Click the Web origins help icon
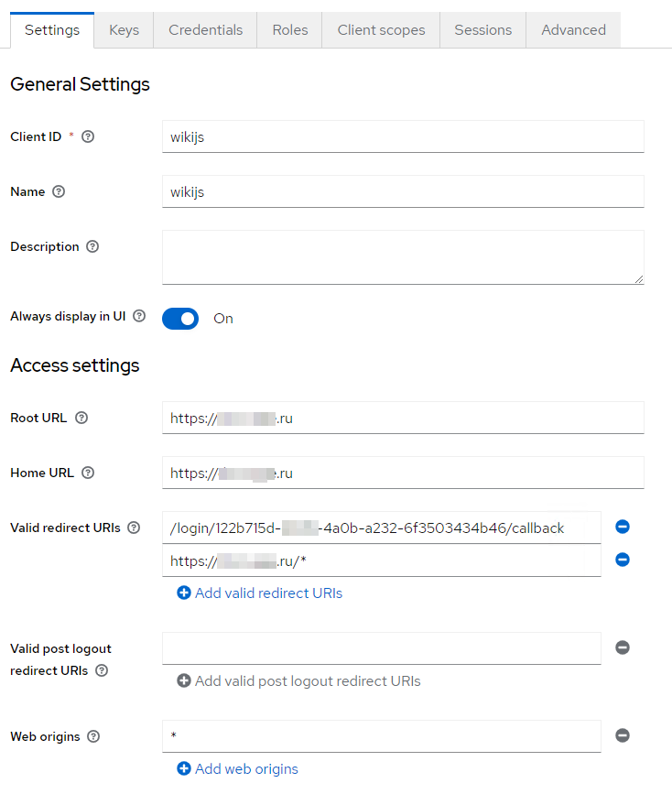The height and width of the screenshot is (794, 672). click(93, 736)
